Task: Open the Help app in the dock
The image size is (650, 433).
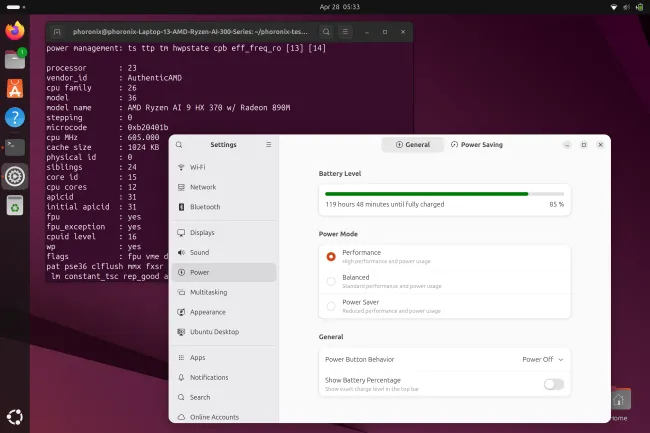Action: pos(15,118)
